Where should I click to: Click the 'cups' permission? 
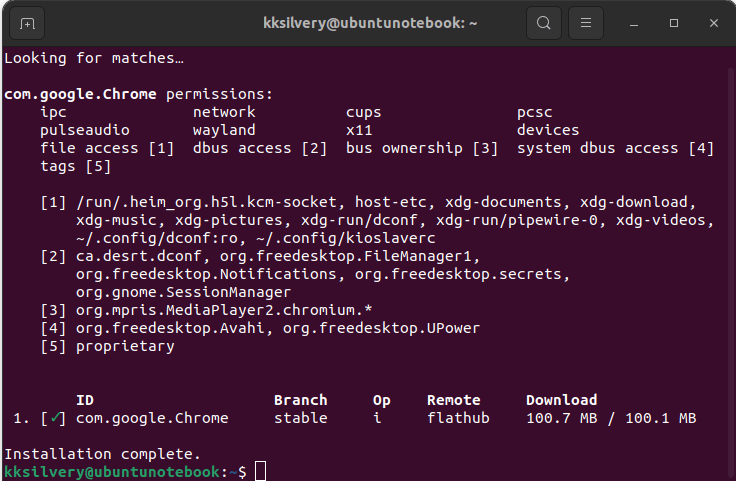pos(363,112)
